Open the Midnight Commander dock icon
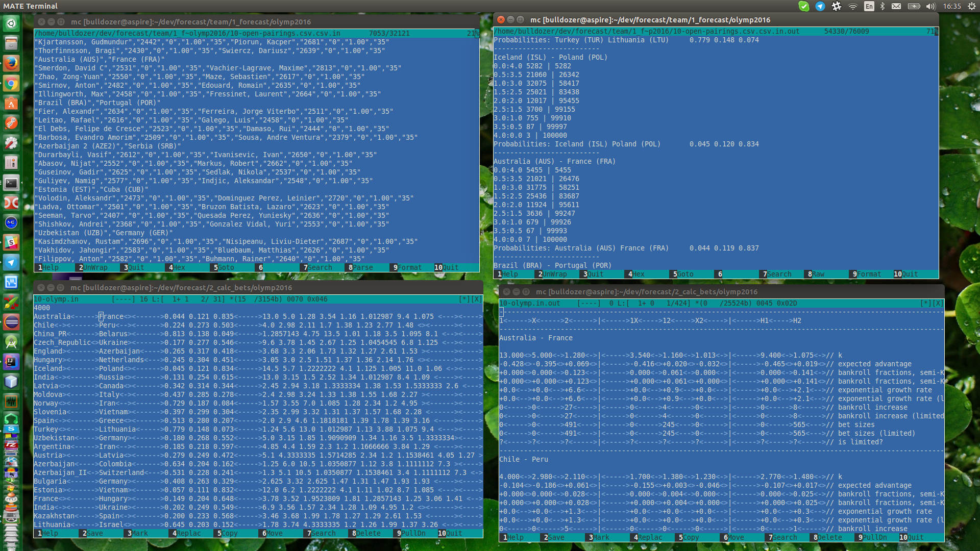The width and height of the screenshot is (980, 551). 11,222
